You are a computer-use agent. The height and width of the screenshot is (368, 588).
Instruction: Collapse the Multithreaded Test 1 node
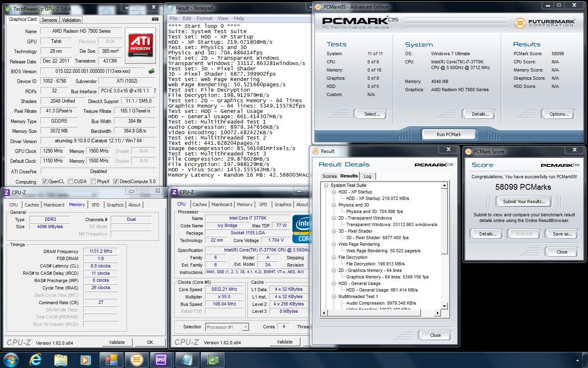click(x=334, y=296)
